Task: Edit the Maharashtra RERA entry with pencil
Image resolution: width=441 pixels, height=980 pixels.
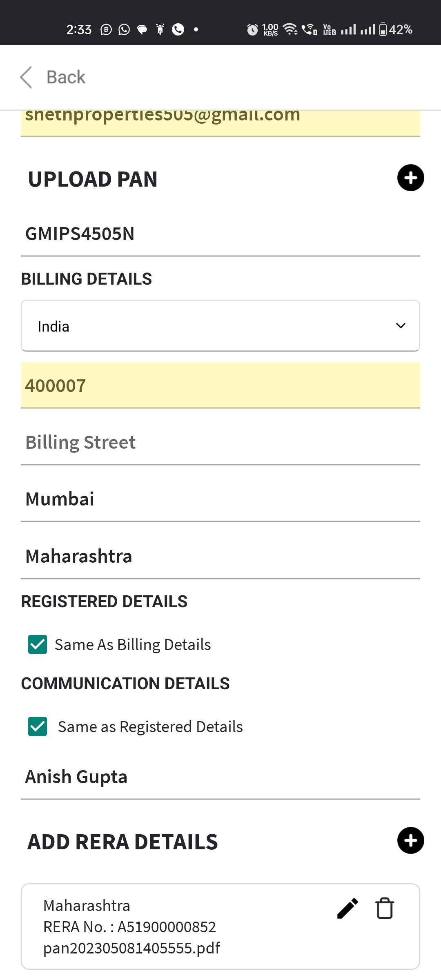Action: point(347,909)
